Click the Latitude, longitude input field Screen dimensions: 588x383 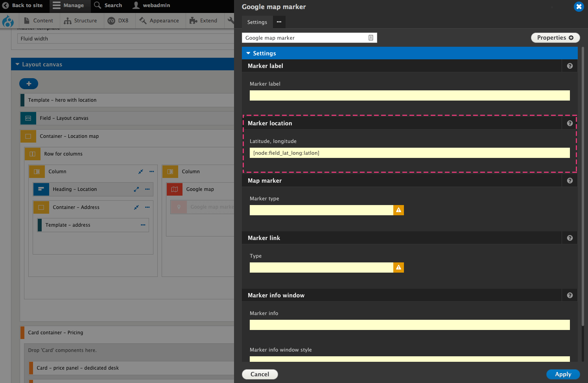[409, 153]
